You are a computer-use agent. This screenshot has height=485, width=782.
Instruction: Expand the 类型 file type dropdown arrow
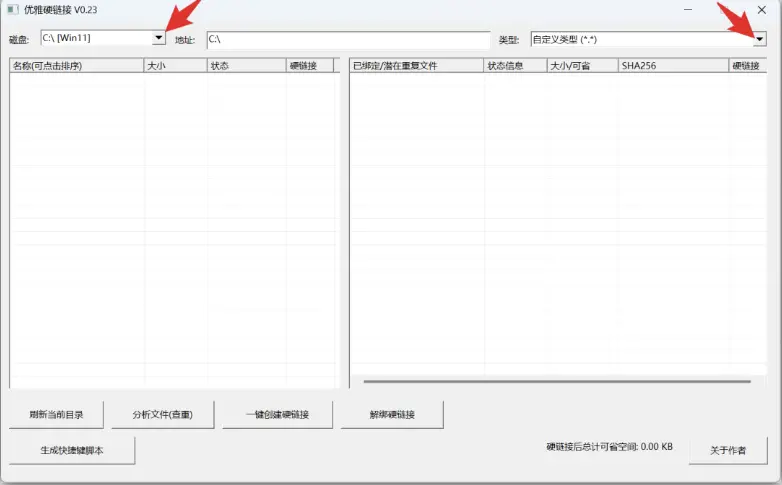[759, 39]
